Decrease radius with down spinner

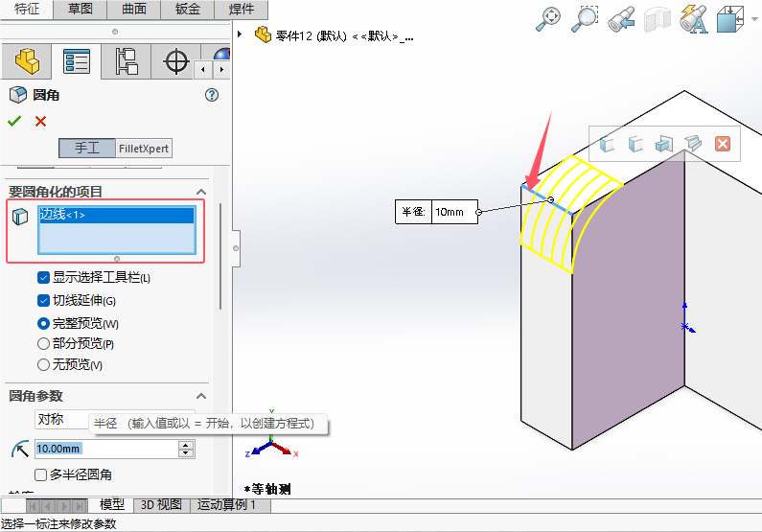click(186, 452)
